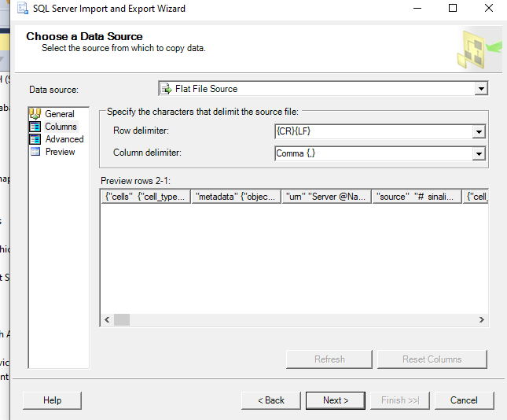Click the General page icon
Screen dimensions: 507x420
[x=35, y=114]
